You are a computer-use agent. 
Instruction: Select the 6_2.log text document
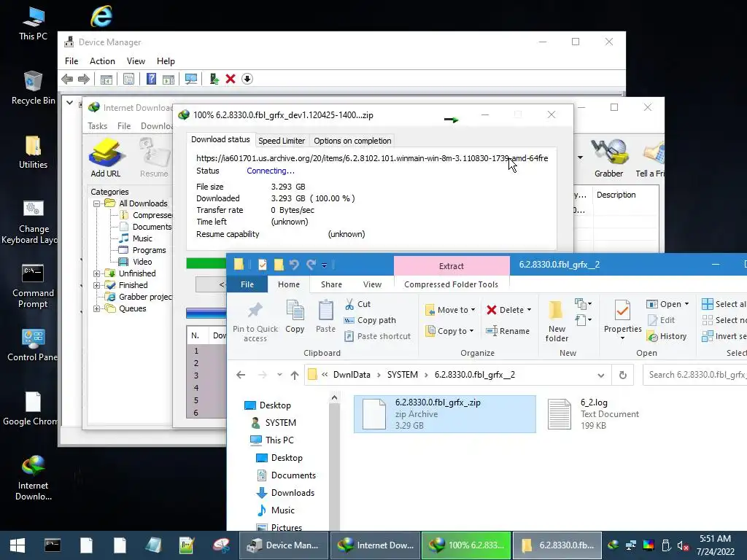[594, 414]
